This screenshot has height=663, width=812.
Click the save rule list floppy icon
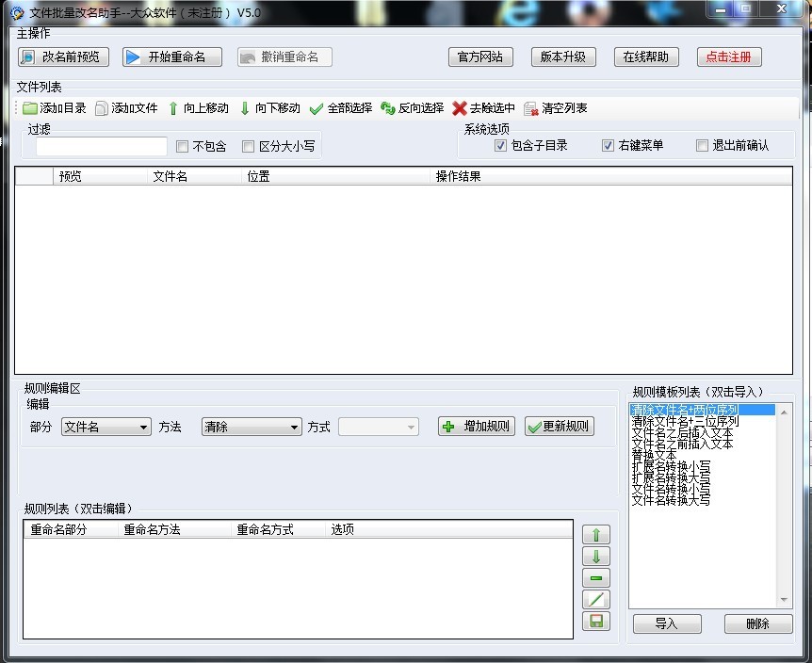(x=596, y=622)
